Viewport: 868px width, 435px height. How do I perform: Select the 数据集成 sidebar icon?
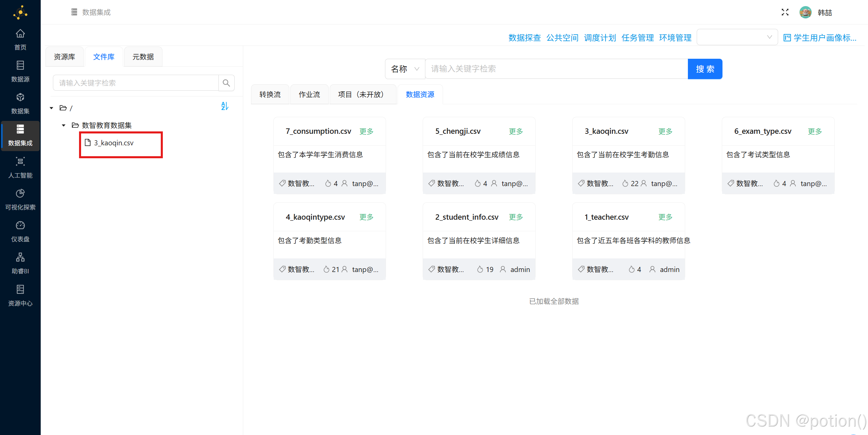tap(20, 129)
